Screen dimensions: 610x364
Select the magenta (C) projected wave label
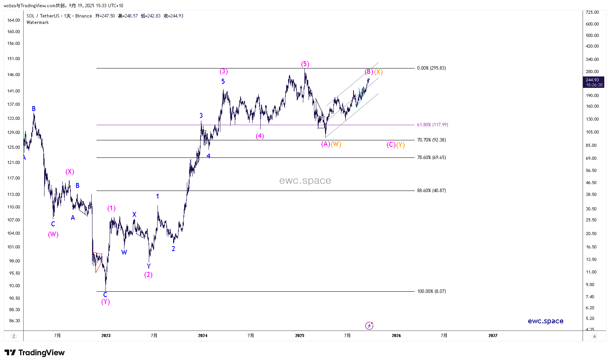[391, 145]
